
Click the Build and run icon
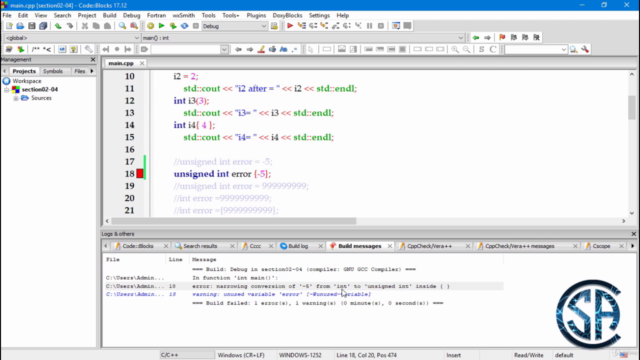point(173,26)
